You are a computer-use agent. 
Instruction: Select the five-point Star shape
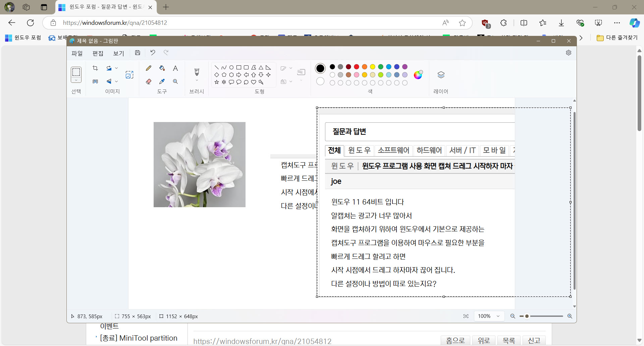pos(217,82)
